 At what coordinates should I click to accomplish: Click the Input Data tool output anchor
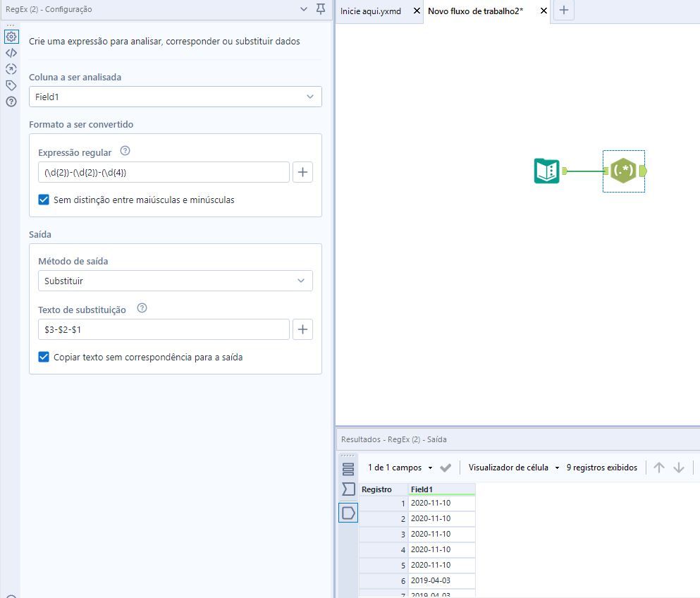(564, 171)
